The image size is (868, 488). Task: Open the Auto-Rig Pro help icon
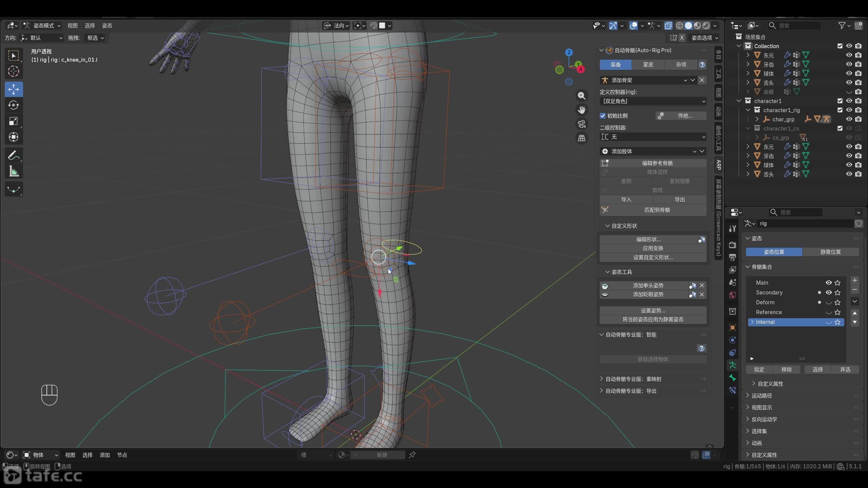[x=702, y=65]
